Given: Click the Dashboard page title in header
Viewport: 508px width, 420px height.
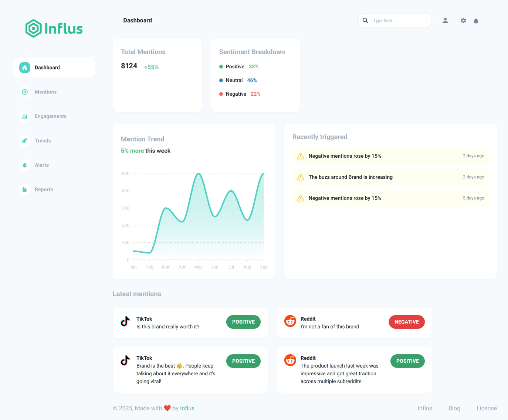Looking at the screenshot, I should (x=138, y=21).
